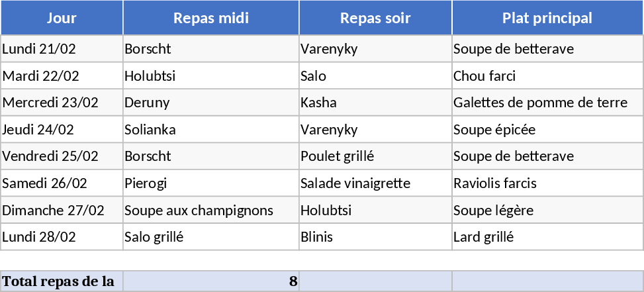Click the total cell showing 8
Screen dimensions: 644x292
(x=211, y=281)
